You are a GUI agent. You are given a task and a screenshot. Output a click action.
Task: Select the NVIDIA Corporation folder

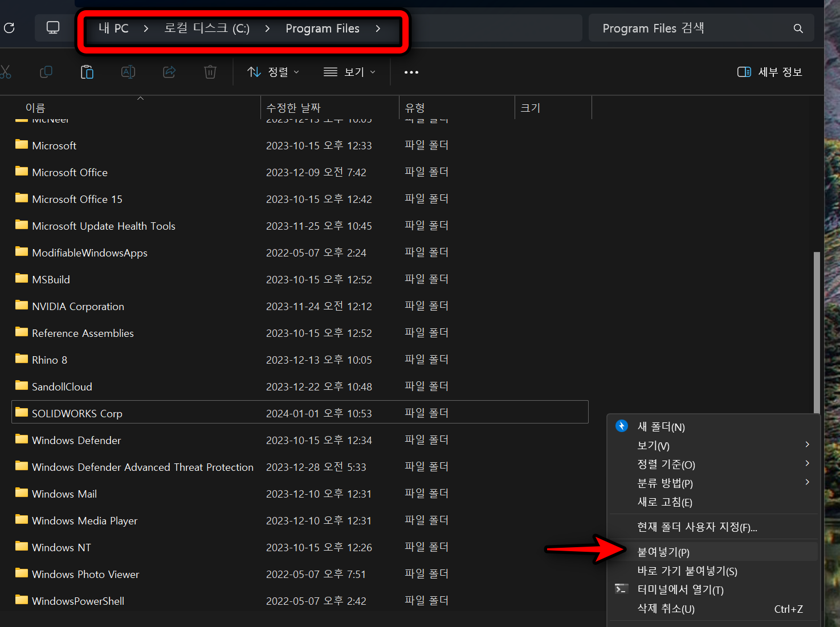(300, 306)
